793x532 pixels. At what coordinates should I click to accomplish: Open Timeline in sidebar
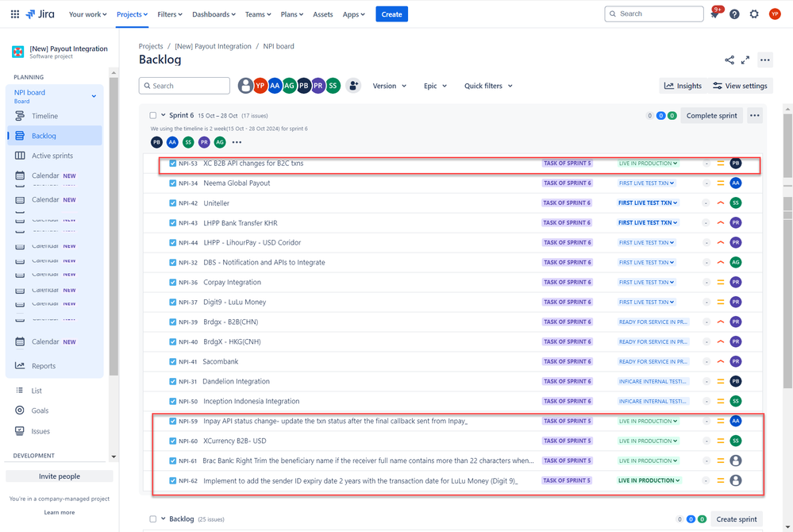coord(55,116)
